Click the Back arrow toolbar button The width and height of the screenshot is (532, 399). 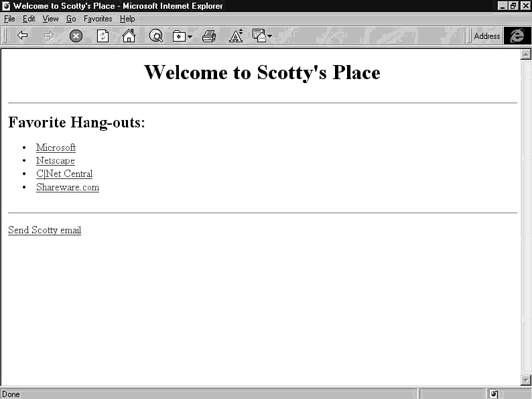tap(23, 36)
